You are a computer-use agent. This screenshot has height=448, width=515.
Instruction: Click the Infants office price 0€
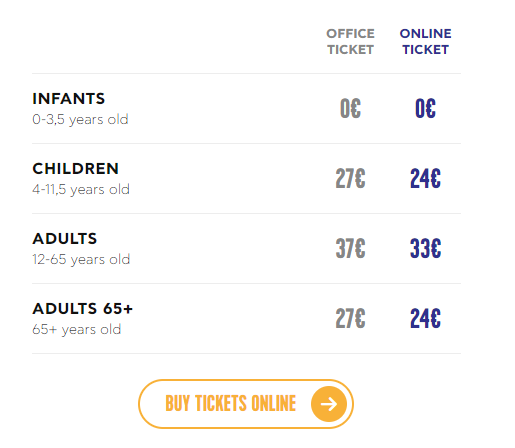pyautogui.click(x=350, y=109)
